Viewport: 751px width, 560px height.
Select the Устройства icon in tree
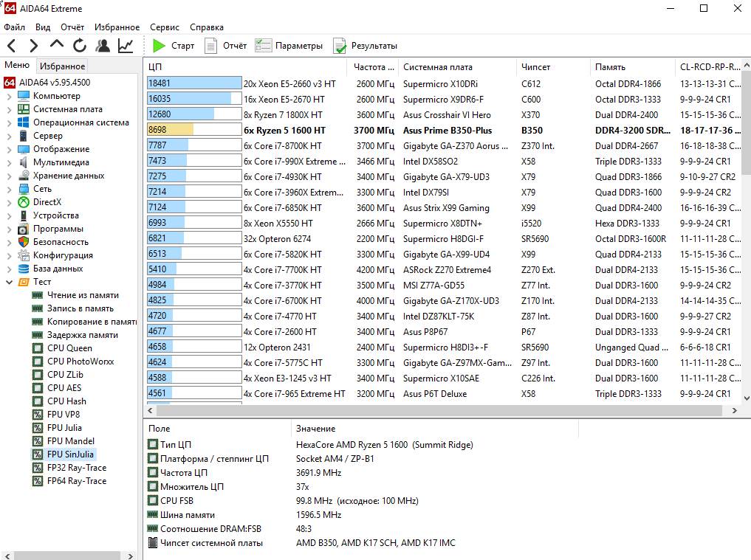[x=24, y=216]
